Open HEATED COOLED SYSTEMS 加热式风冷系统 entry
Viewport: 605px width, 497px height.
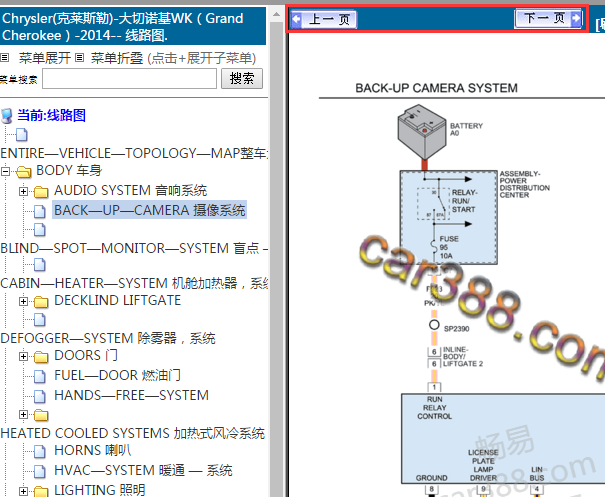[132, 433]
